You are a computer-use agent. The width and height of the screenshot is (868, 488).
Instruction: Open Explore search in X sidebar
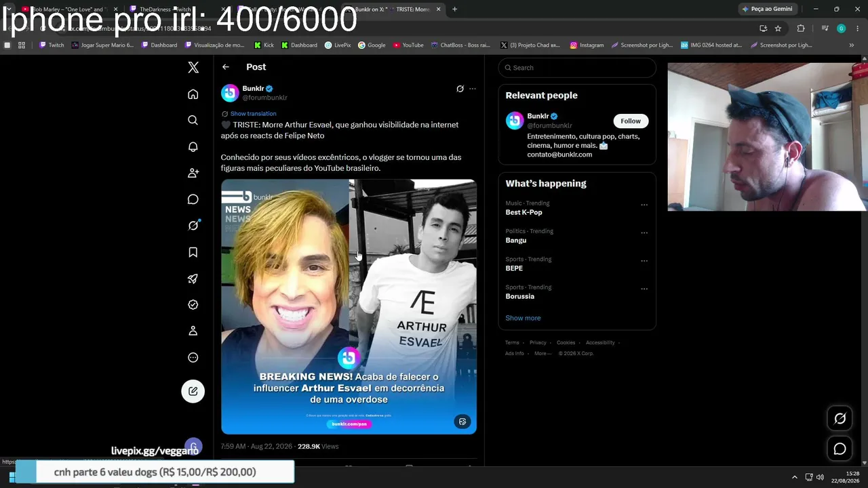coord(193,120)
